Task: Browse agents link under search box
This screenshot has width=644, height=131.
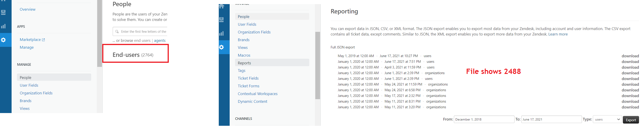Action: 159,40
